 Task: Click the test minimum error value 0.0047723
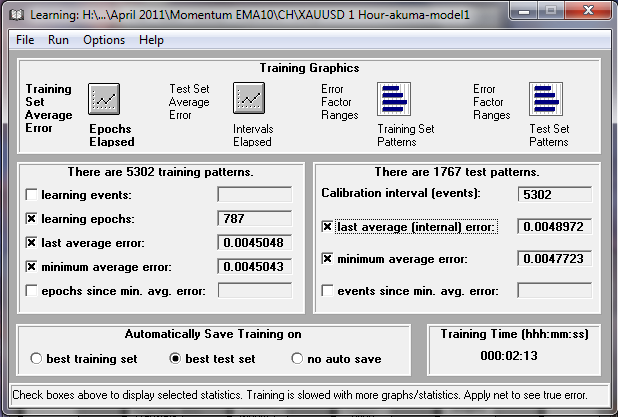(x=555, y=259)
